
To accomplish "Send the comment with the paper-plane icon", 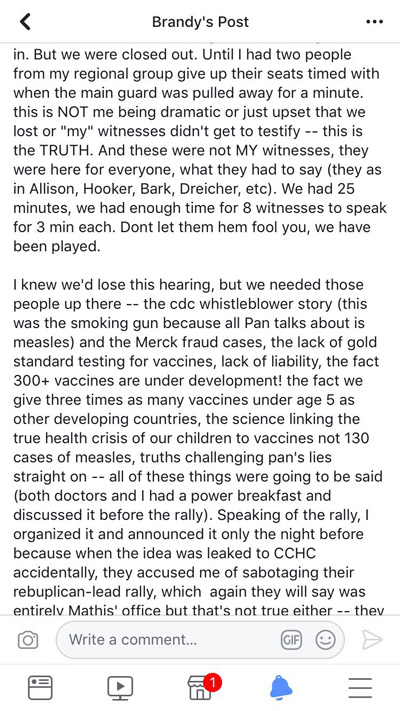I will point(372,640).
